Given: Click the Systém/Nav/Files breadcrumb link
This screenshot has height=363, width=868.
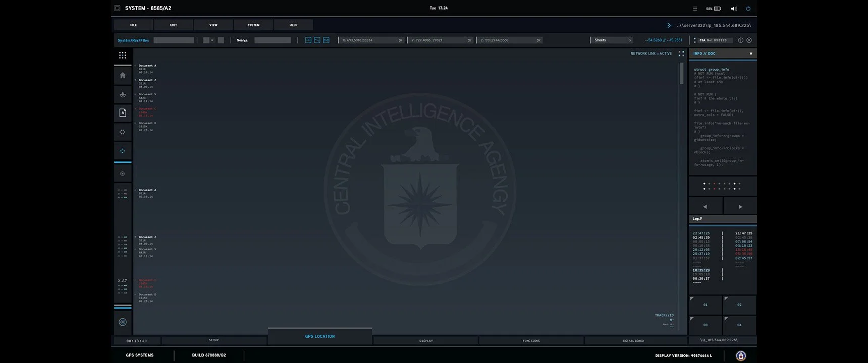Looking at the screenshot, I should (133, 40).
